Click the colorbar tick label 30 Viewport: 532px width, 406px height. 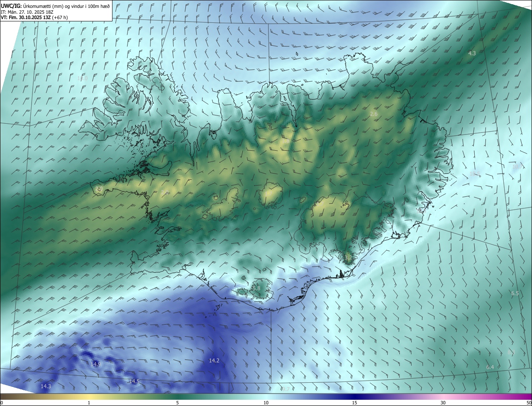coord(443,403)
